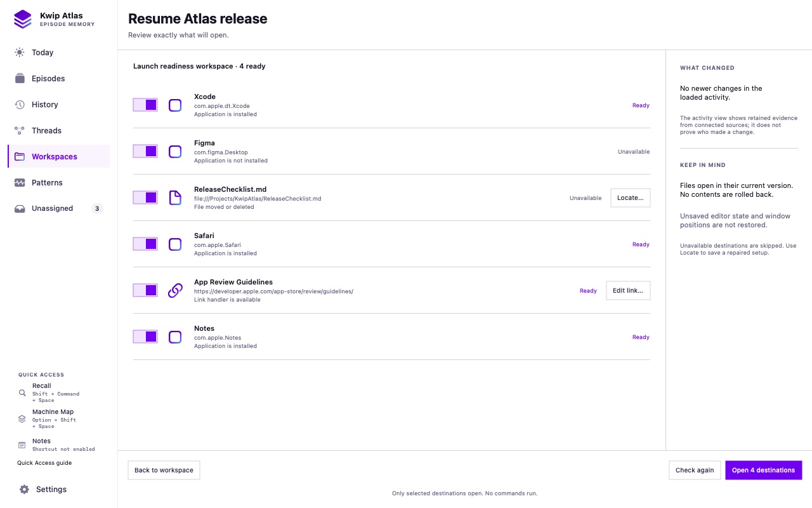Click the Recall magnifier icon
Screen dimensions: 812x508
click(22, 393)
